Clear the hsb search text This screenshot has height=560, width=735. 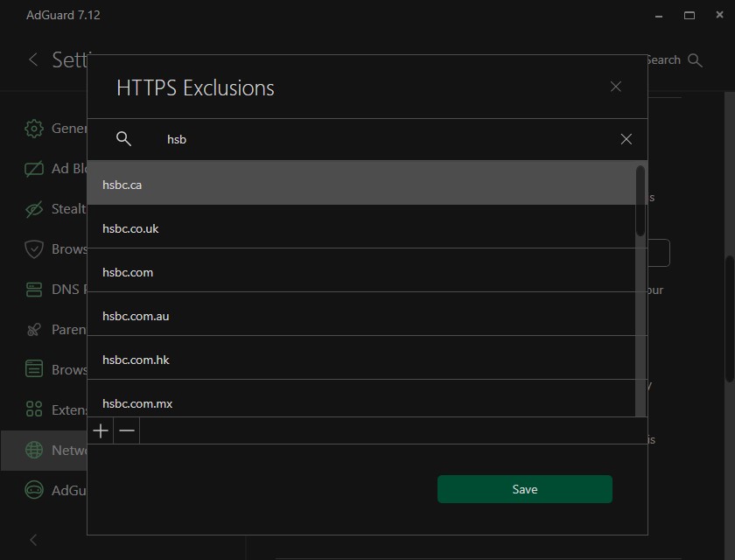click(626, 139)
